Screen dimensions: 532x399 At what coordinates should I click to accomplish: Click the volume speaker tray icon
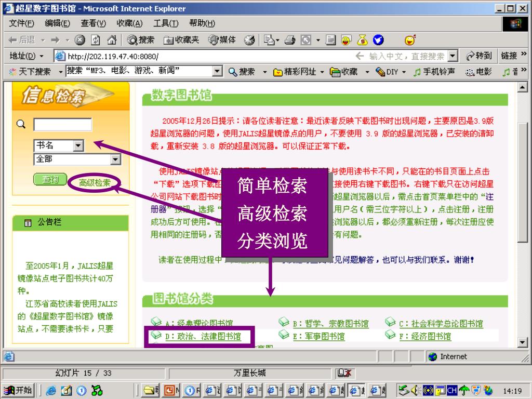point(415,391)
